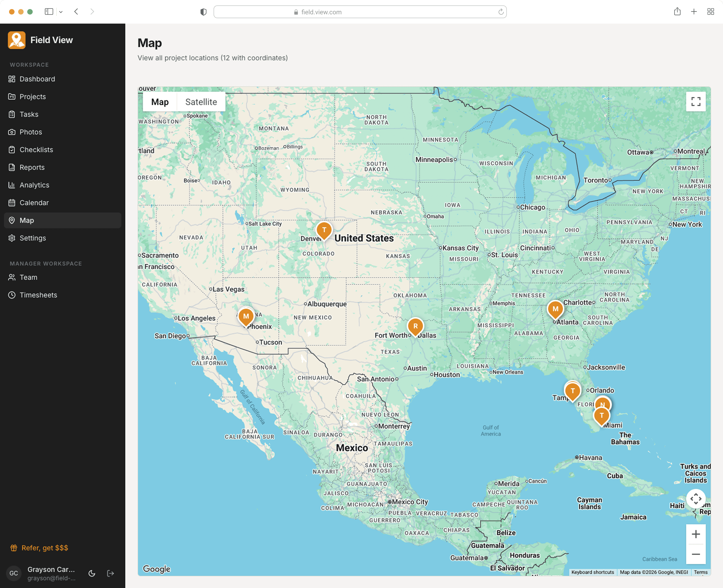This screenshot has height=588, width=723.
Task: Go to Projects in the sidebar
Action: [x=63, y=97]
